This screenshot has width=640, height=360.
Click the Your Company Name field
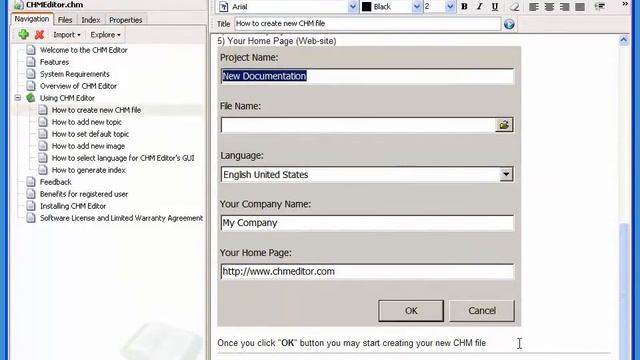coord(367,223)
